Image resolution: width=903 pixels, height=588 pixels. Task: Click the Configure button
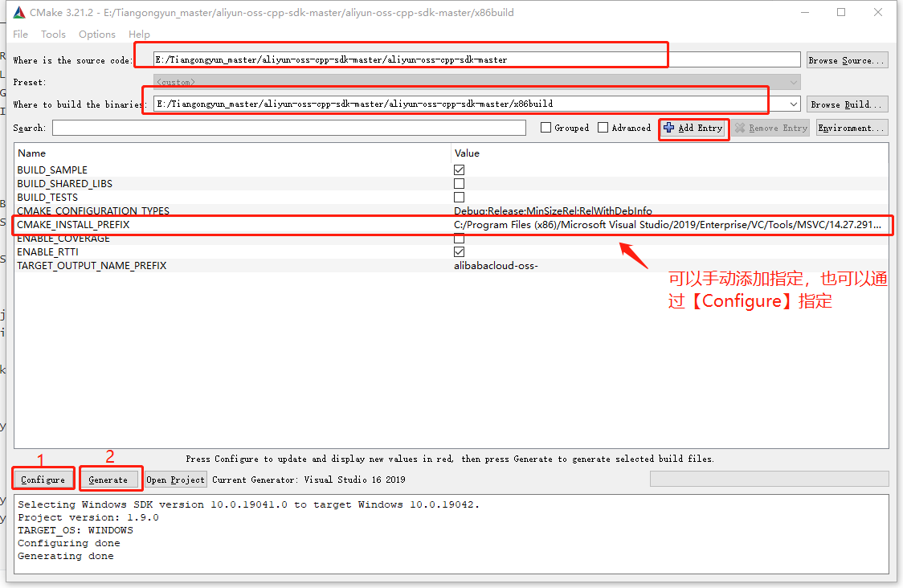[43, 479]
